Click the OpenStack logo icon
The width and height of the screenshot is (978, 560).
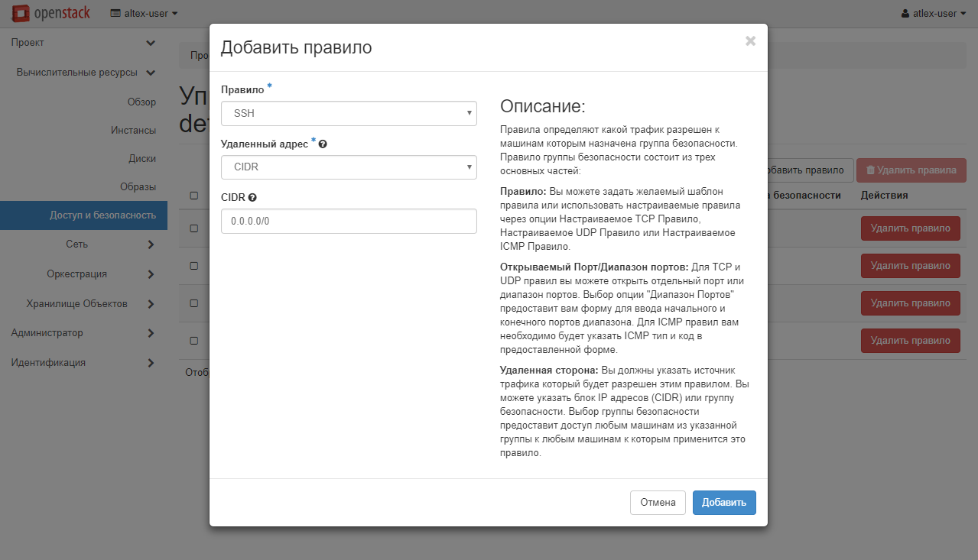(x=21, y=13)
